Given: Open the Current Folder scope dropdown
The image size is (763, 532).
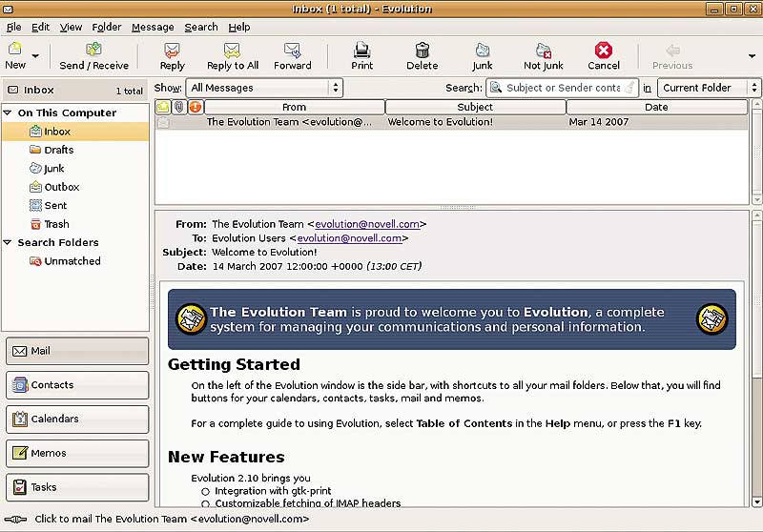Looking at the screenshot, I should point(709,88).
